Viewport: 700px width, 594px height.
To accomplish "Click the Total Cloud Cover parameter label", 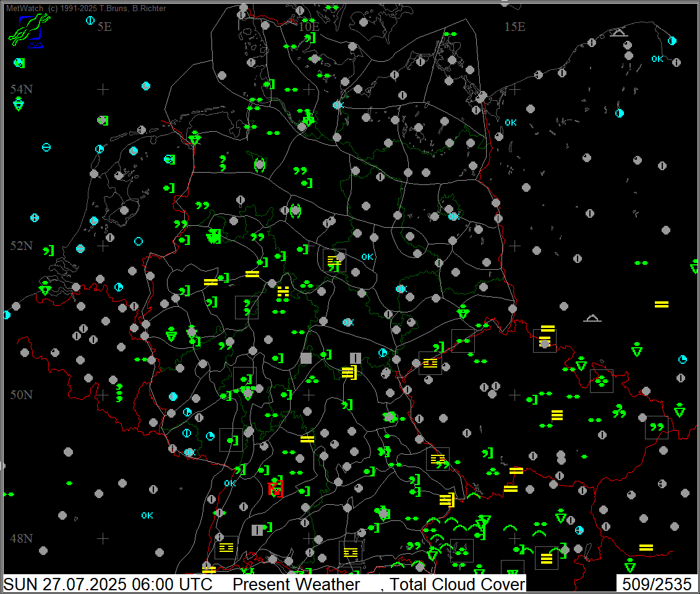I will [457, 584].
